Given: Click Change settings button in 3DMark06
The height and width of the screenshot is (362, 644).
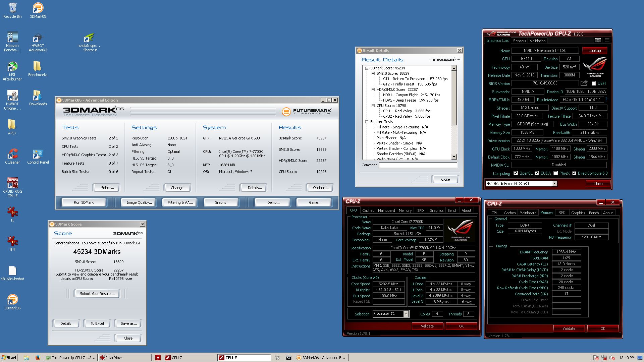Looking at the screenshot, I should coord(178,188).
